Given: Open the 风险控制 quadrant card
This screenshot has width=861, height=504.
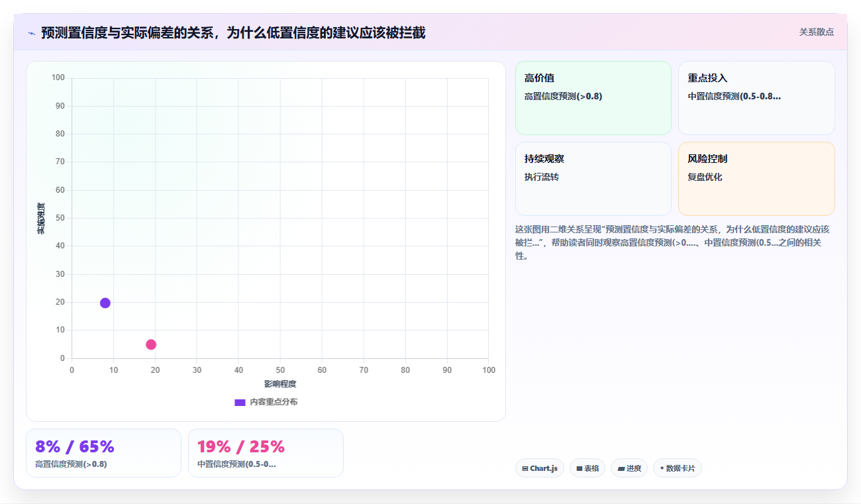Looking at the screenshot, I should [x=756, y=179].
